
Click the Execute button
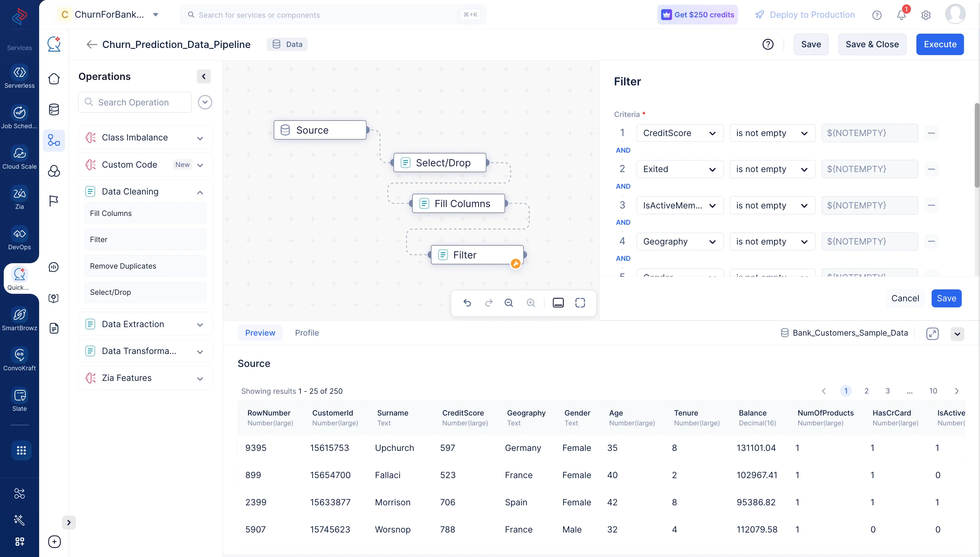tap(940, 44)
